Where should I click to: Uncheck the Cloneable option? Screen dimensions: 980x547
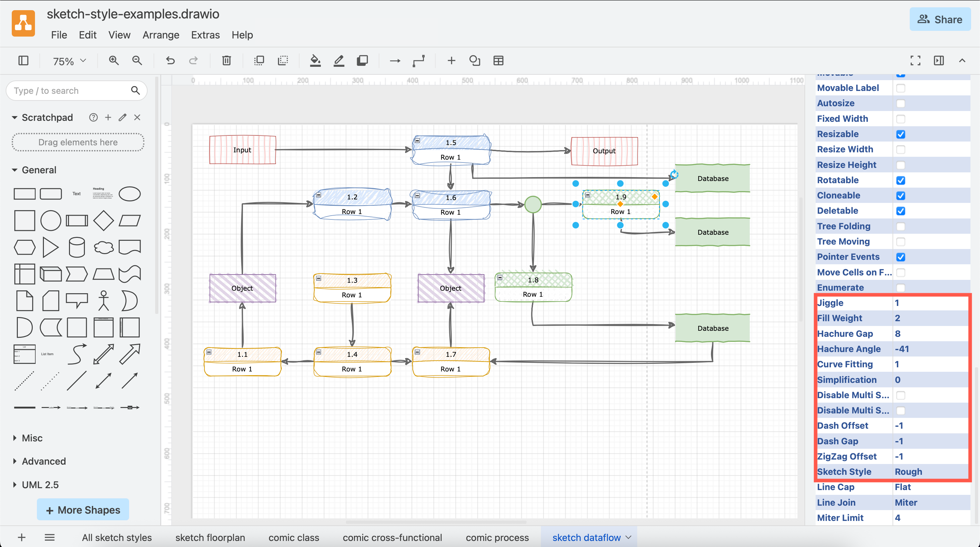[x=901, y=196]
